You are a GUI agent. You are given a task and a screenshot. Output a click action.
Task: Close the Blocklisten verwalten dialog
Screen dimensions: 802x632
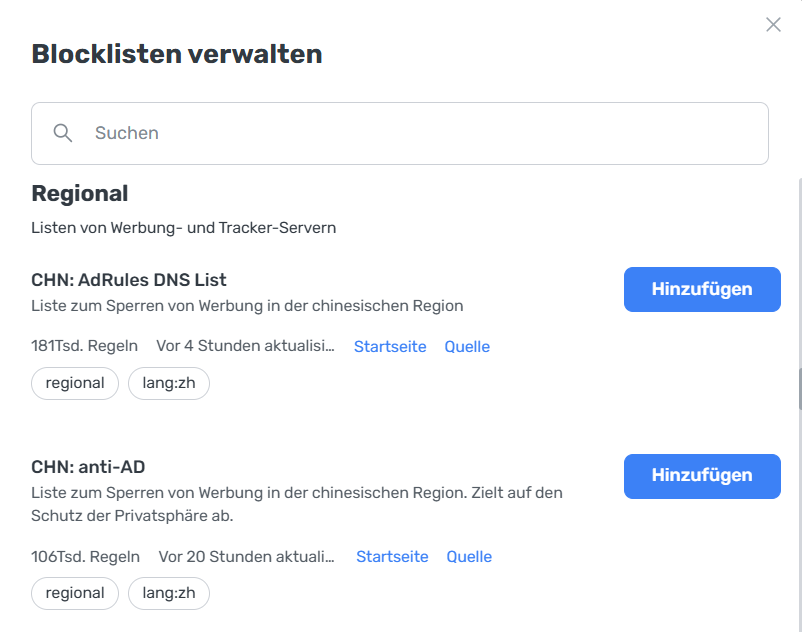pyautogui.click(x=773, y=24)
